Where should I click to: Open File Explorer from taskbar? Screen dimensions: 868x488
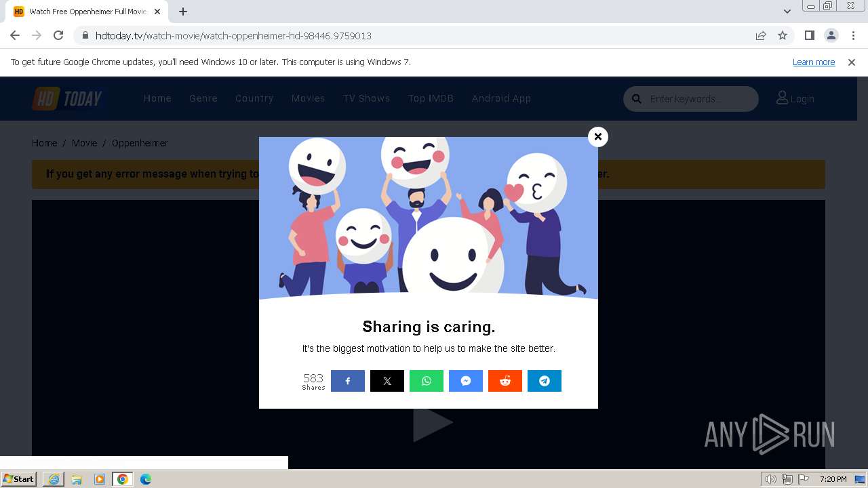[77, 479]
